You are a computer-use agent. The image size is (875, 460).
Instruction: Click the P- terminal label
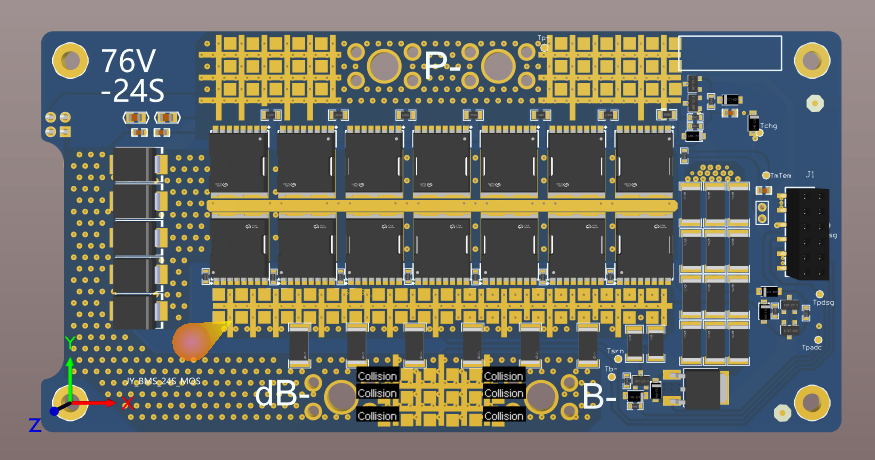(x=442, y=65)
